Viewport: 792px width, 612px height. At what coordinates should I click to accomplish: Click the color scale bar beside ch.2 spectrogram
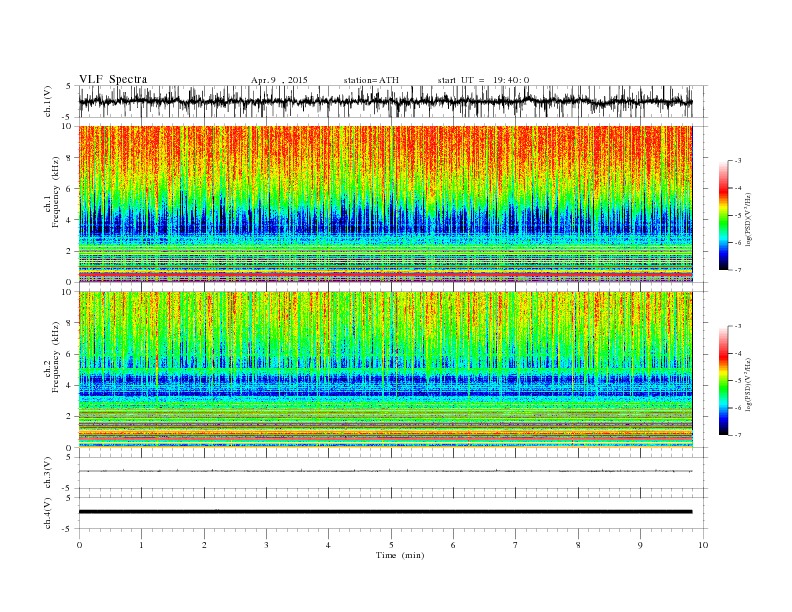[x=724, y=381]
